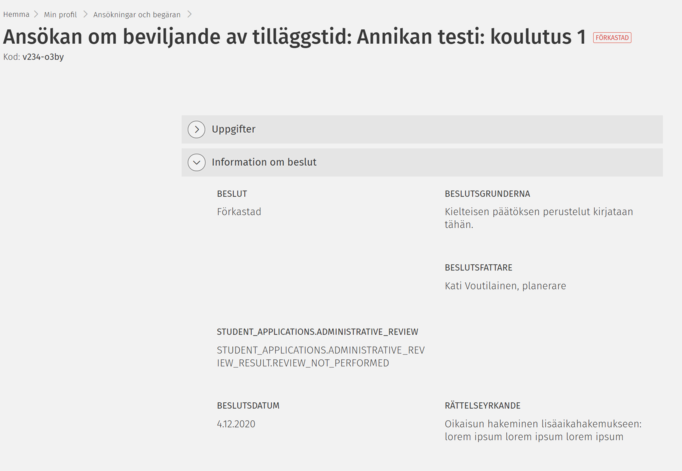Click breadcrumb arrow after Hemma
Image resolution: width=682 pixels, height=471 pixels.
tap(36, 14)
